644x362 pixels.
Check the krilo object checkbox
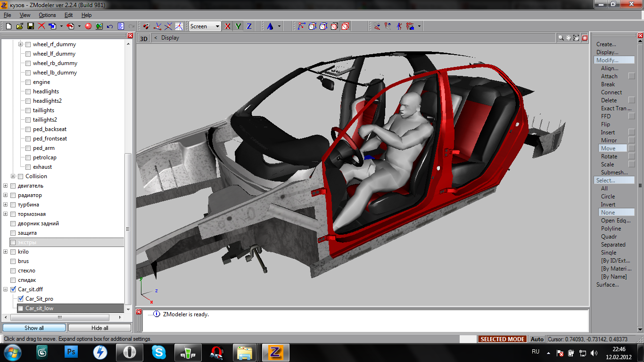pyautogui.click(x=13, y=252)
